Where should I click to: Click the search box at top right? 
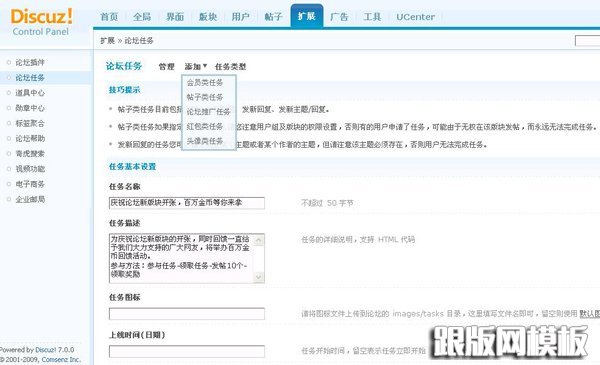pyautogui.click(x=587, y=41)
